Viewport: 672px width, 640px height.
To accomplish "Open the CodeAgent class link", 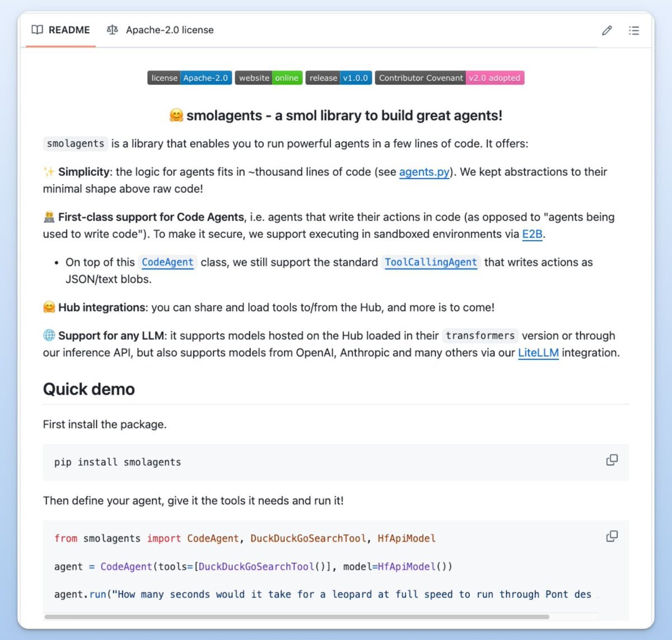I will pos(167,262).
